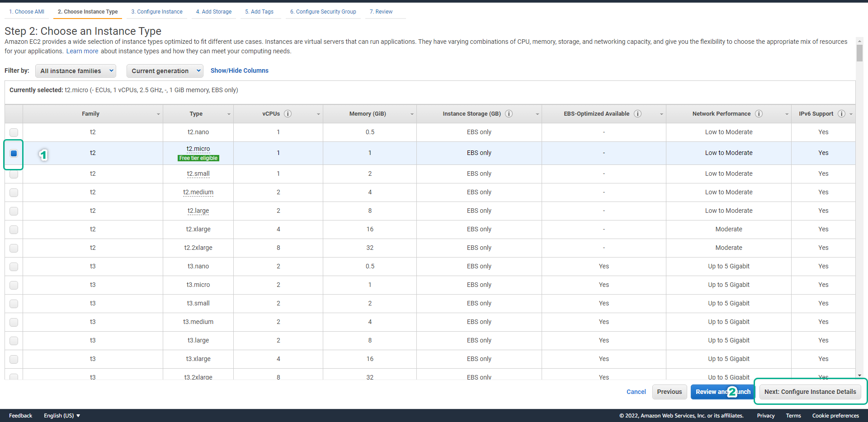Image resolution: width=868 pixels, height=422 pixels.
Task: Open the Current generation filter dropdown
Action: [165, 71]
